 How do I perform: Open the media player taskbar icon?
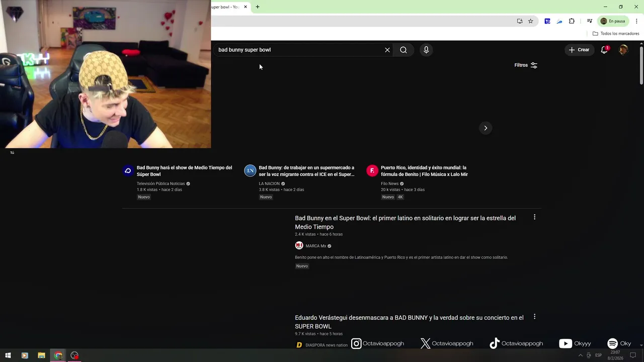click(25, 355)
